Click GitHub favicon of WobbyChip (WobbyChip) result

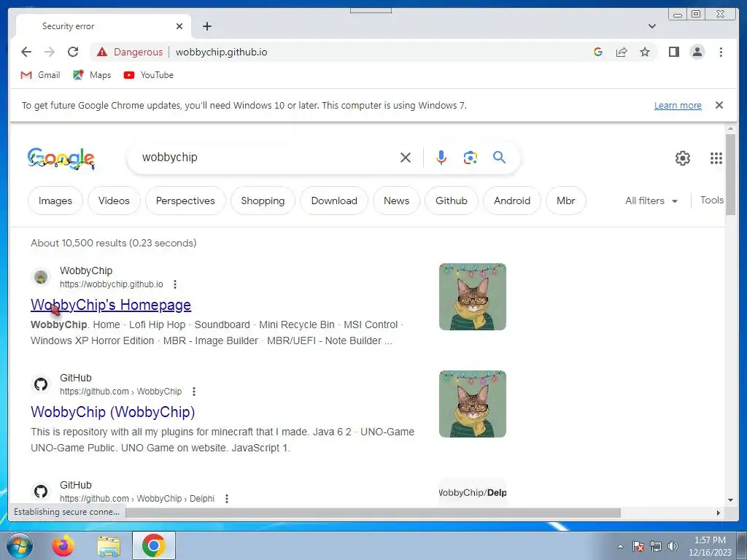[x=41, y=384]
